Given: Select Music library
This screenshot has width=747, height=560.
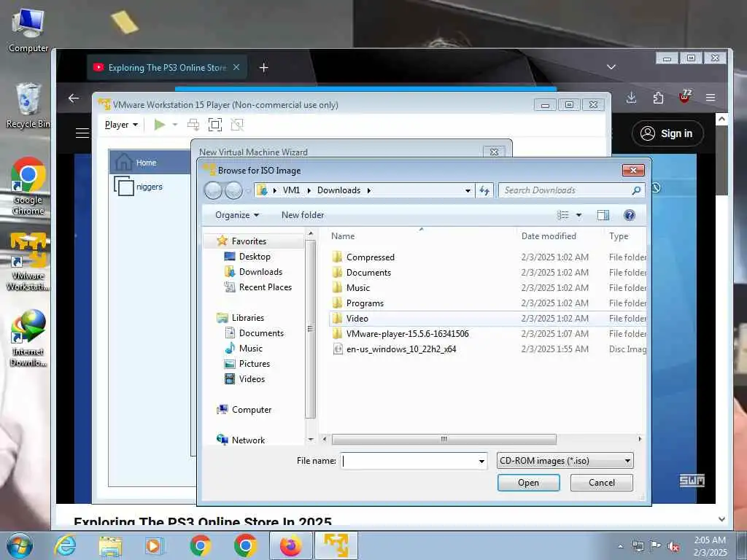Looking at the screenshot, I should click(251, 348).
